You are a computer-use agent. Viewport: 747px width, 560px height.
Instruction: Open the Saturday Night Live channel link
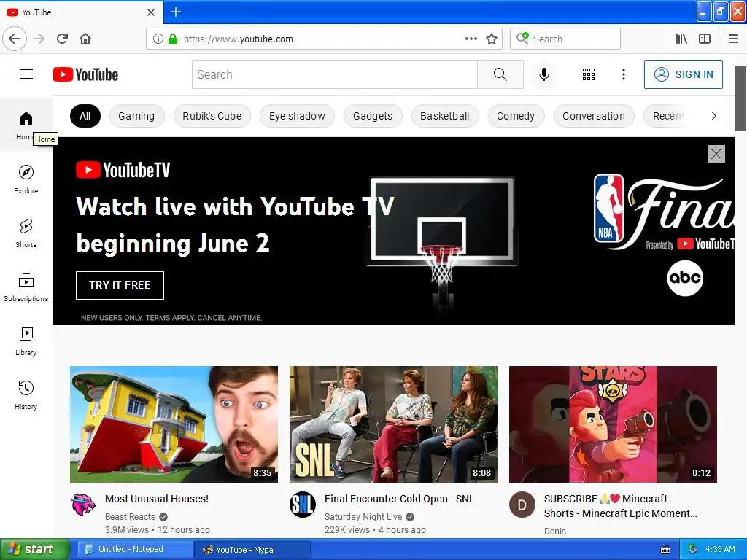click(363, 517)
